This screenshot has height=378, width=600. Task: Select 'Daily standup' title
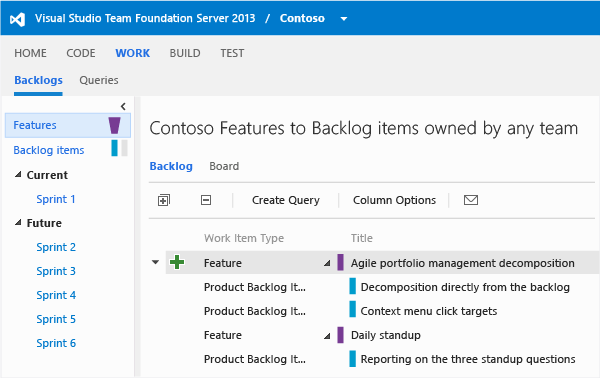[386, 336]
